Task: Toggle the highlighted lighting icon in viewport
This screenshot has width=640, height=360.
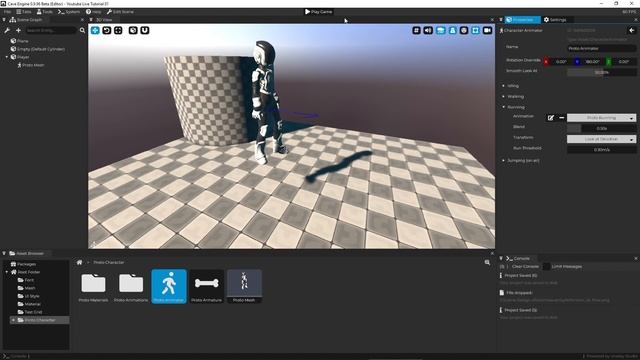Action: point(452,30)
